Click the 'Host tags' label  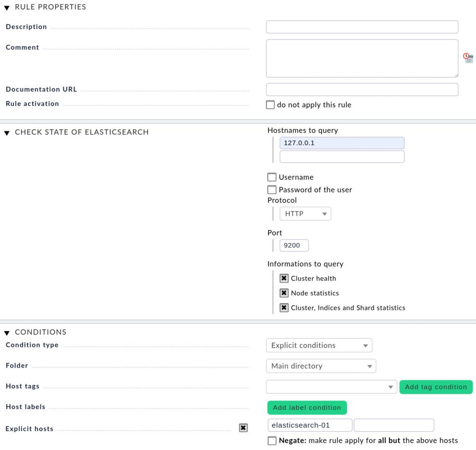(23, 386)
